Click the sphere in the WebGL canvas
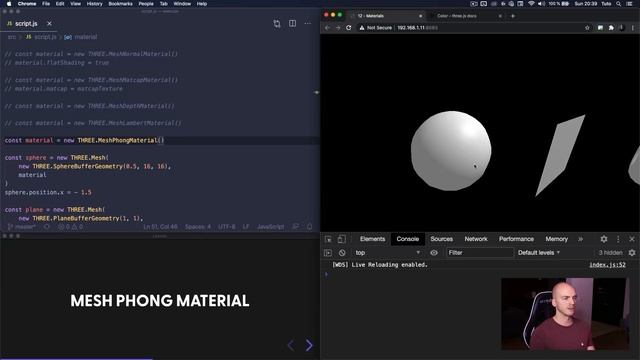Image resolution: width=640 pixels, height=360 pixels. [451, 151]
